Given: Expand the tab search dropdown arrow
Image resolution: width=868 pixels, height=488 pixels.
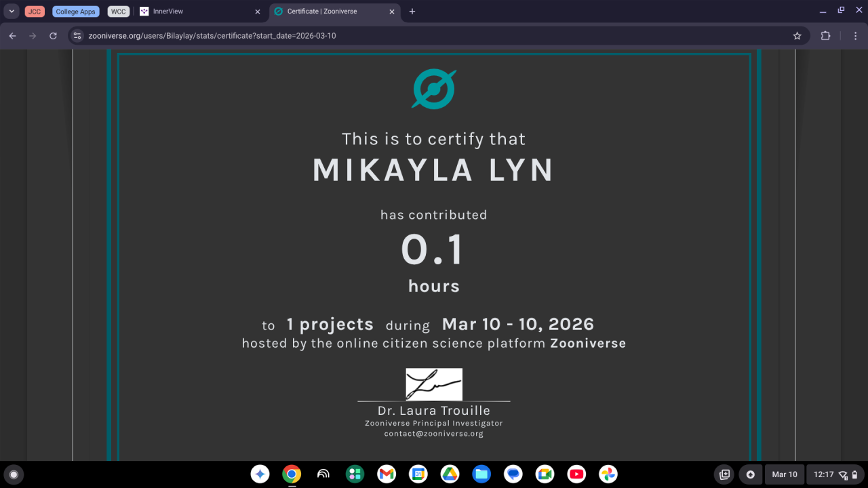Looking at the screenshot, I should coord(12,12).
